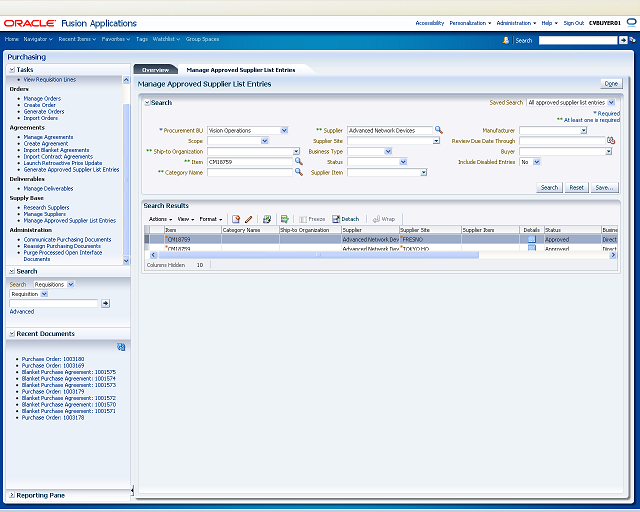Viewport: 640px width, 512px height.
Task: Select Manage Approved Supplier List Entries tab
Action: click(241, 70)
